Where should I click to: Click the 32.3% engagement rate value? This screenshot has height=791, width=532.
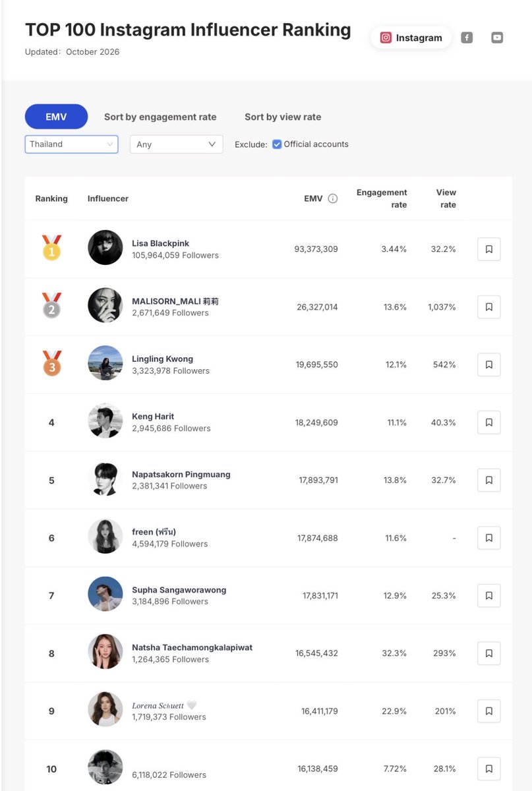point(394,653)
